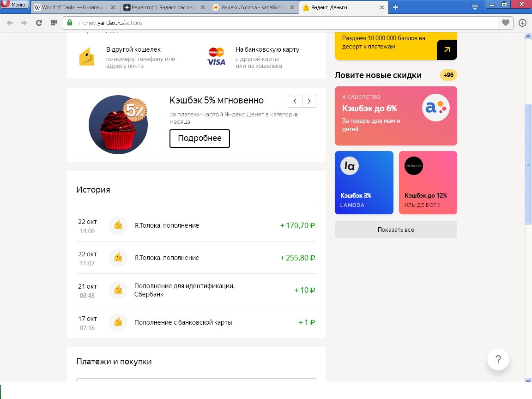
Task: Click the page scrollbar up arrow
Action: 528,36
